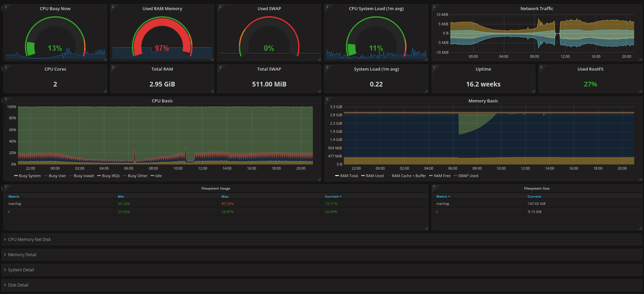The image size is (644, 294).
Task: Click the 73.71% current value for /var/log
Action: click(331, 203)
